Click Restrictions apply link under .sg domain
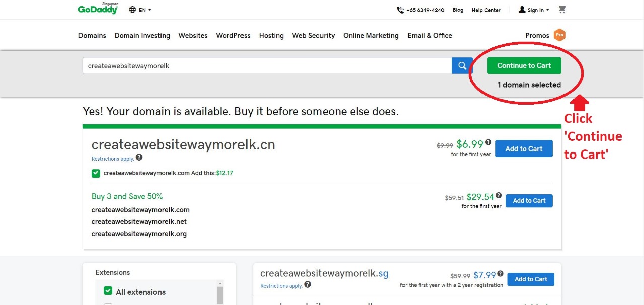Image resolution: width=644 pixels, height=305 pixels. pyautogui.click(x=281, y=286)
